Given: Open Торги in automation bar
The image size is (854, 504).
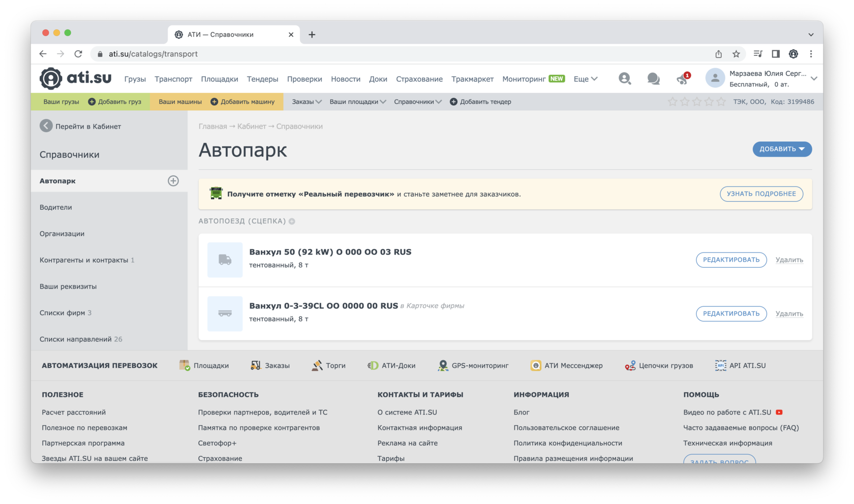Looking at the screenshot, I should pyautogui.click(x=328, y=365).
